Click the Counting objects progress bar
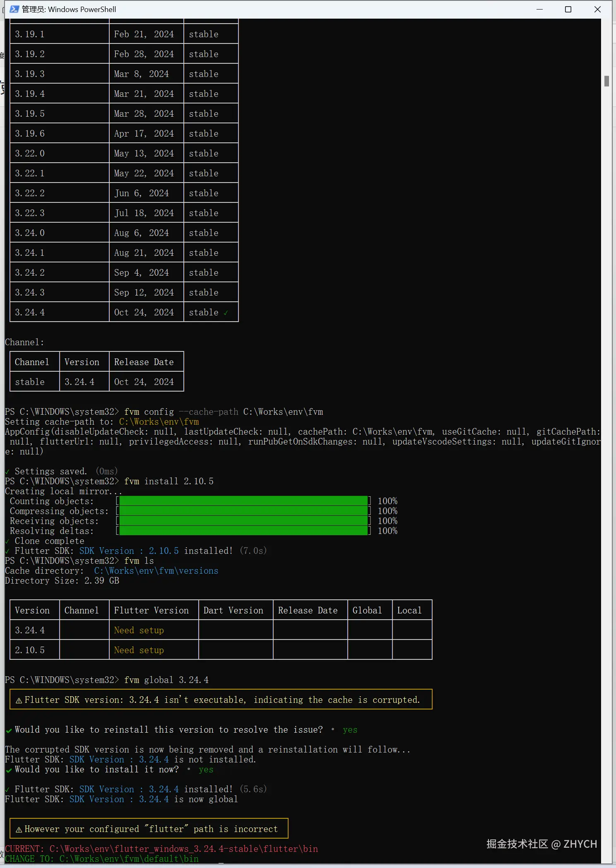 click(243, 501)
